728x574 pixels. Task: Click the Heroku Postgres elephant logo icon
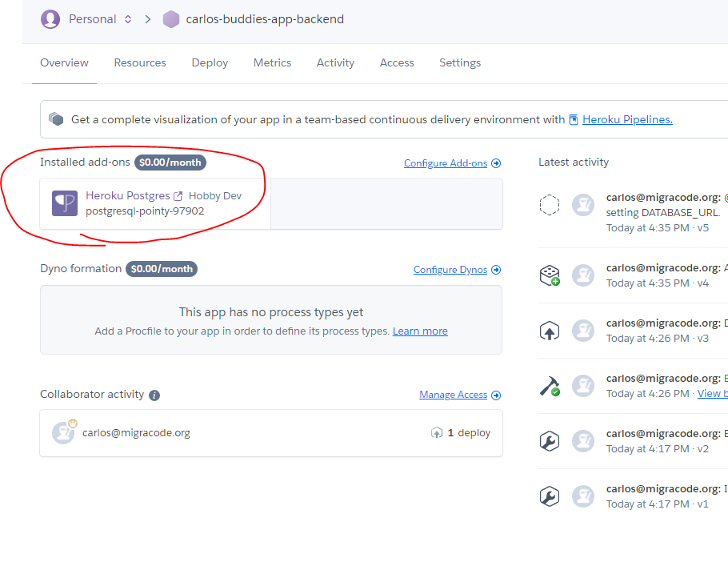pyautogui.click(x=65, y=203)
